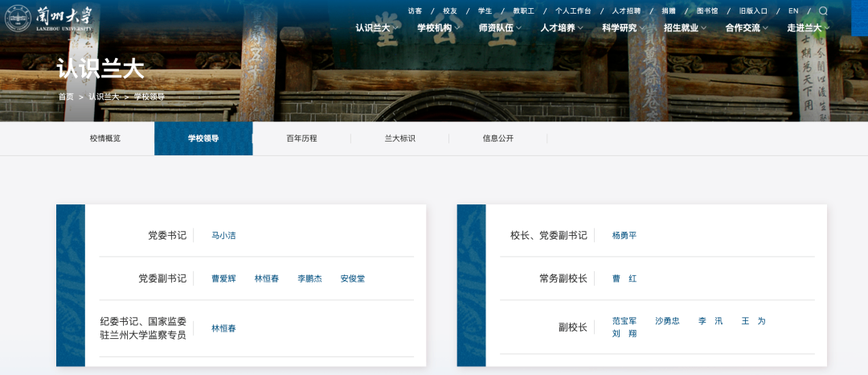Click the 图书馆 link in top bar
Screen dimensions: 868x375
point(706,11)
